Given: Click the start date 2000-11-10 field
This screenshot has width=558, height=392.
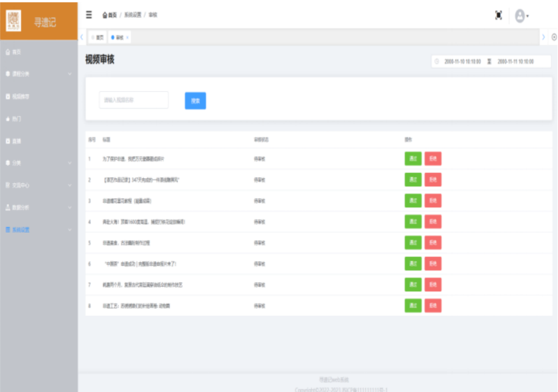Looking at the screenshot, I should (x=462, y=62).
